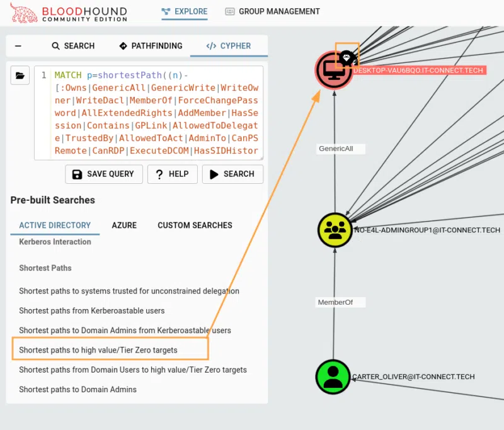504x430 pixels.
Task: Collapse the query panel using the minus icon
Action: click(18, 45)
